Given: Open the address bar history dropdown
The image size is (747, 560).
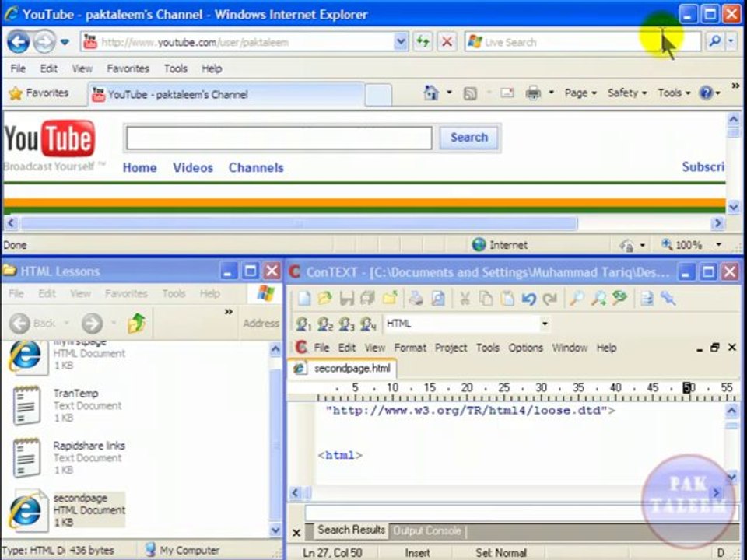Looking at the screenshot, I should pos(401,42).
